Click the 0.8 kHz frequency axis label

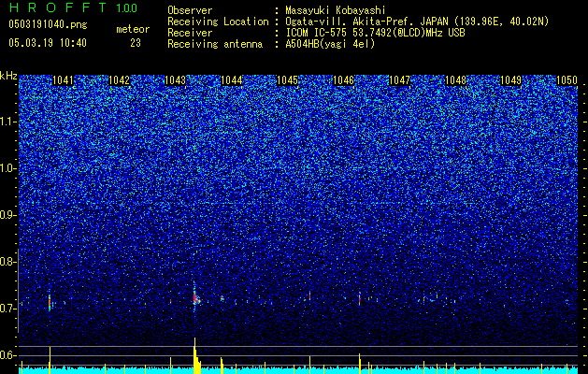[x=7, y=262]
